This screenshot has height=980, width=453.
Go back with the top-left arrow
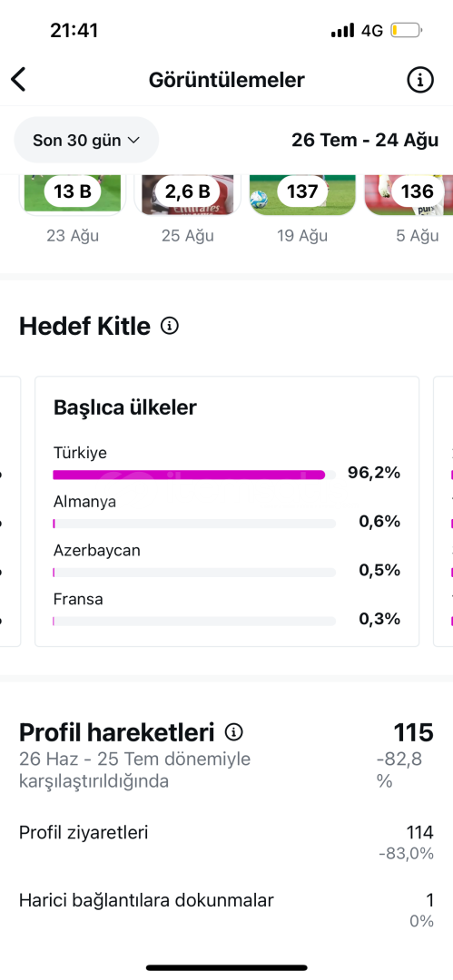point(19,80)
